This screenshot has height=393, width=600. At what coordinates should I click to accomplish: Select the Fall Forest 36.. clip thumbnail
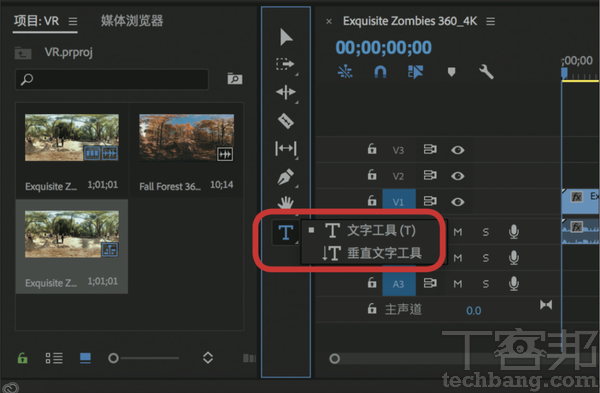coord(186,137)
